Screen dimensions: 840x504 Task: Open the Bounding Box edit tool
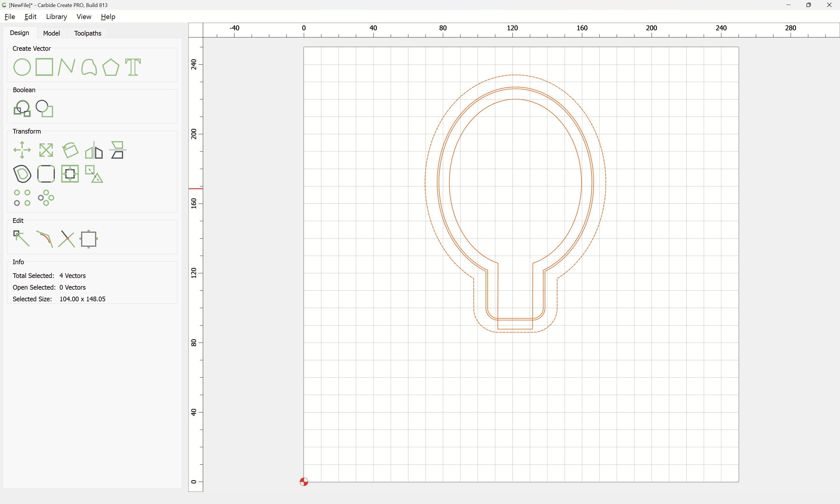(89, 239)
